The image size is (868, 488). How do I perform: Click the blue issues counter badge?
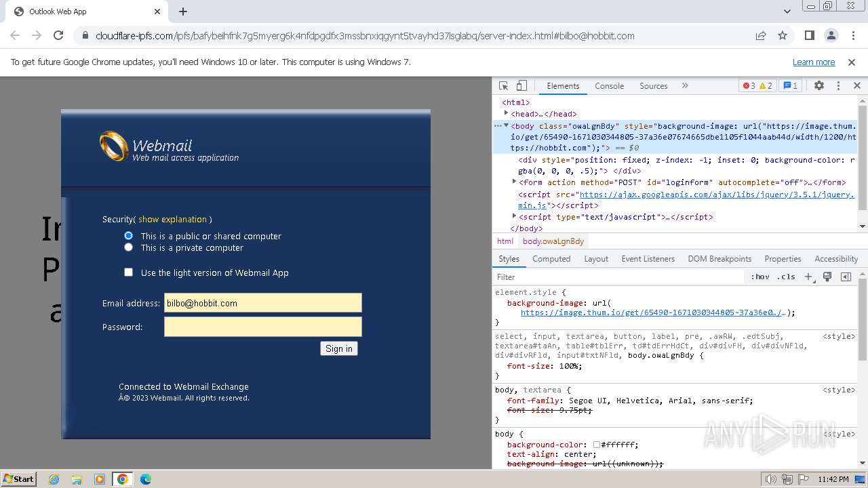tap(790, 86)
